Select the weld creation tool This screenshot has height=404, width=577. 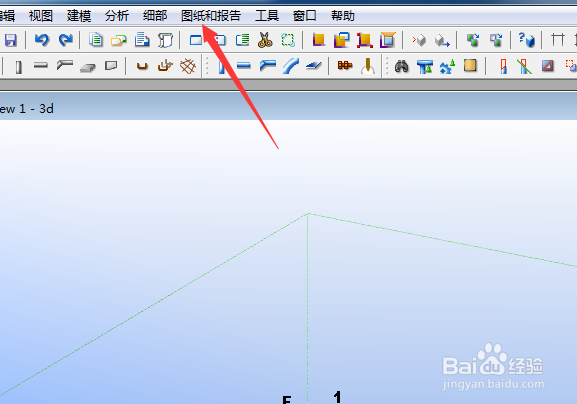click(368, 66)
